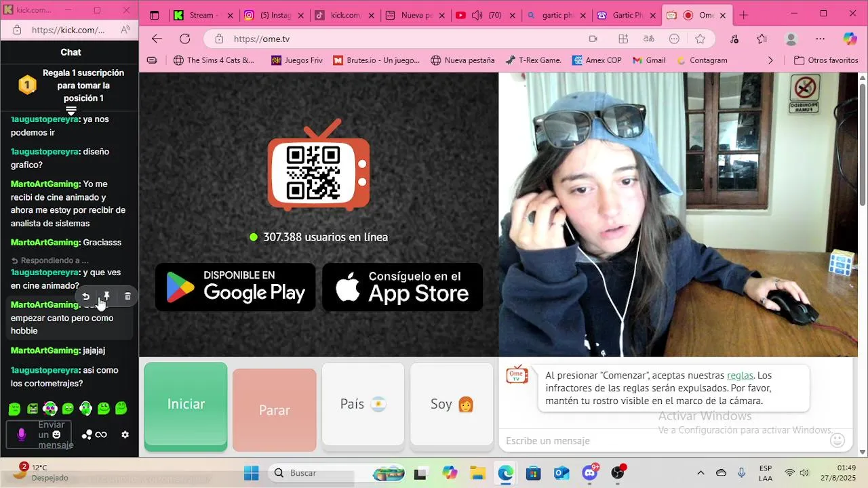Go back in the Edge browser
868x488 pixels.
click(x=157, y=39)
